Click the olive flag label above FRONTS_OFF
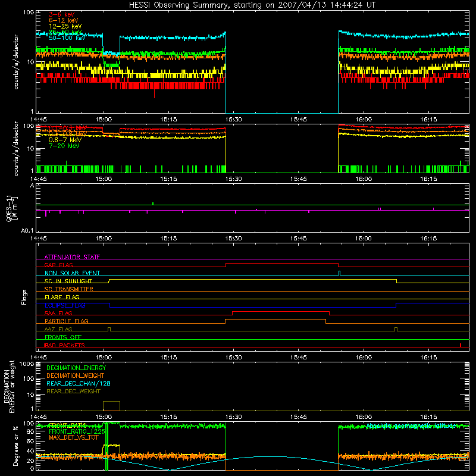476x476 pixels. (x=58, y=329)
